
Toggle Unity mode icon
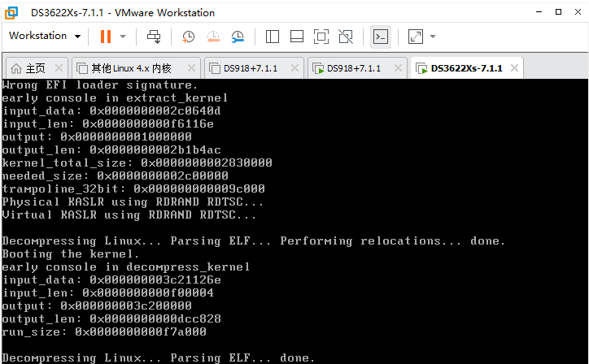(x=346, y=37)
